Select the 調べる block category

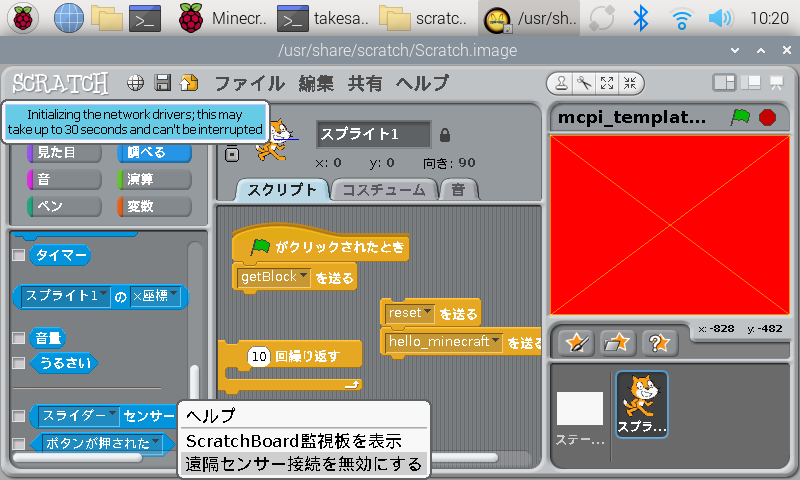pyautogui.click(x=154, y=153)
